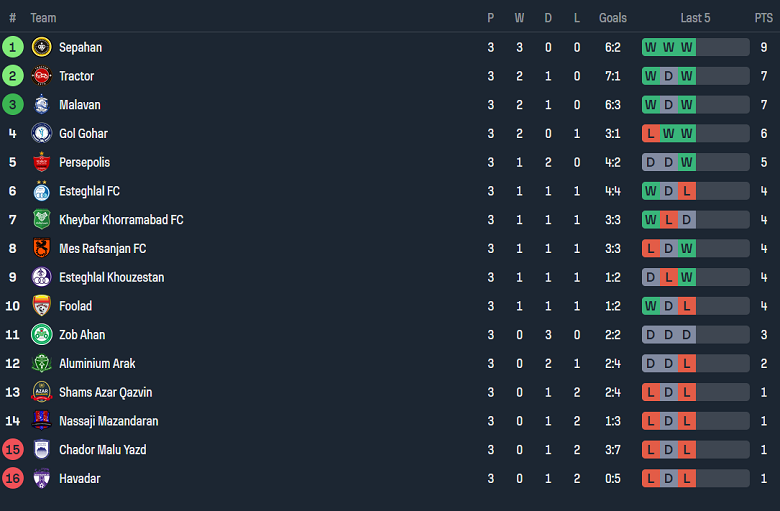Click the green position 1 rank badge
The image size is (780, 511).
click(13, 47)
